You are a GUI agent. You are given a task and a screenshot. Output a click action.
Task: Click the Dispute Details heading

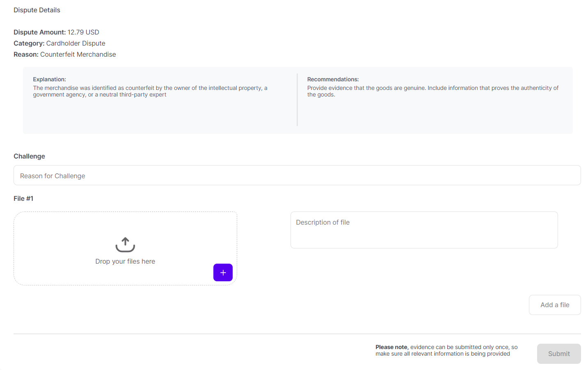37,10
